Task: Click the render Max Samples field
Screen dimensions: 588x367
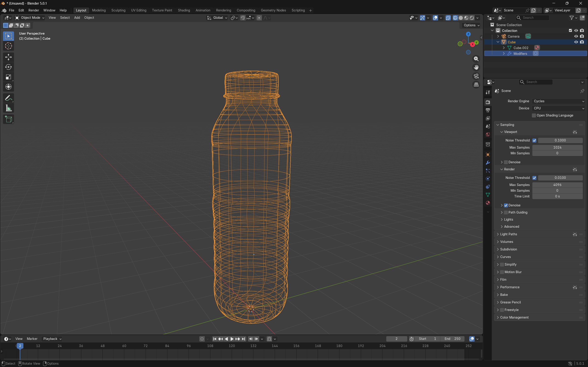Action: tap(557, 185)
